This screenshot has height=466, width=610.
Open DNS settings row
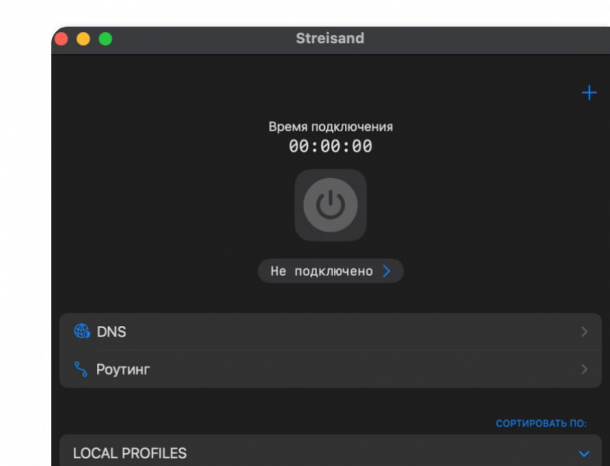tap(330, 331)
